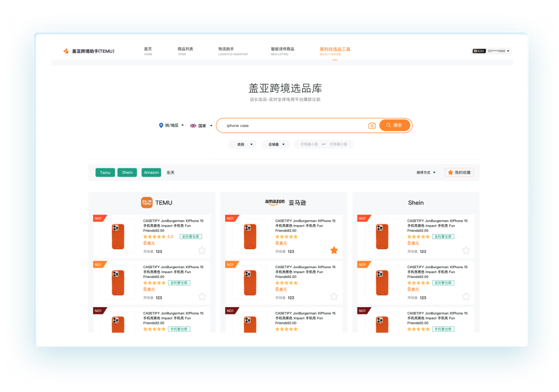This screenshot has height=392, width=559.
Task: Click the orange app logo in the header
Action: (66, 51)
